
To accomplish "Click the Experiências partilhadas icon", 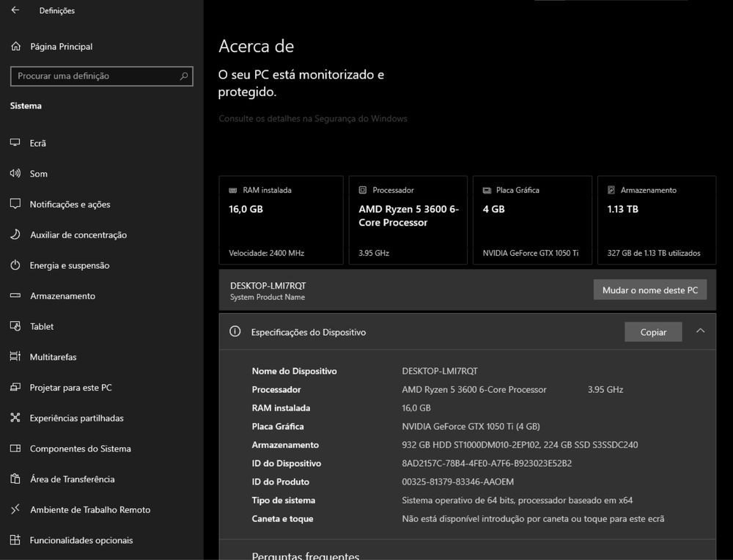I will coord(15,417).
